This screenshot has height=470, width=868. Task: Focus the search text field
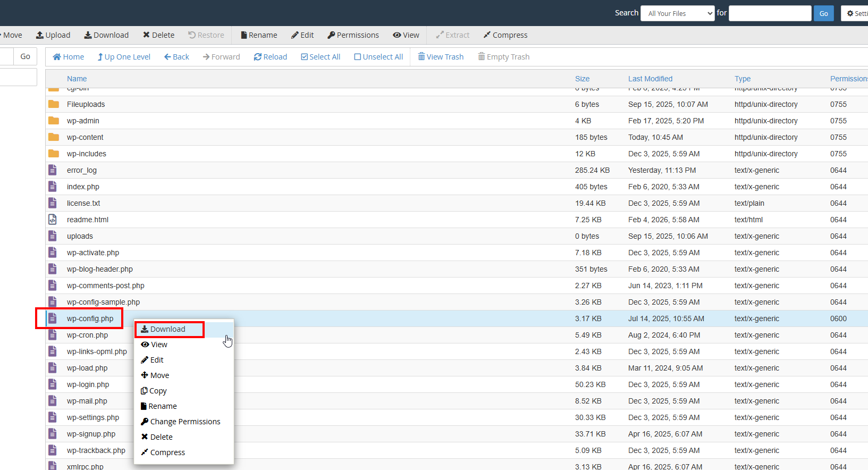pyautogui.click(x=770, y=13)
